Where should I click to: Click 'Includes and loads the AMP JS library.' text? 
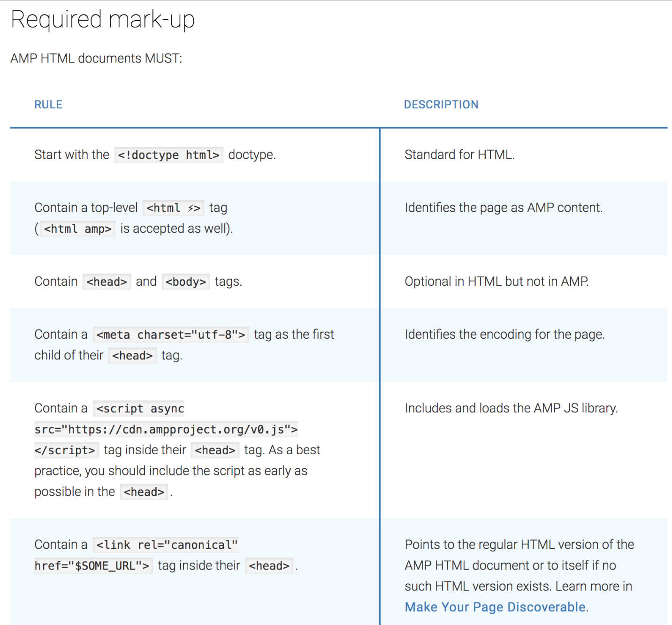pos(511,408)
